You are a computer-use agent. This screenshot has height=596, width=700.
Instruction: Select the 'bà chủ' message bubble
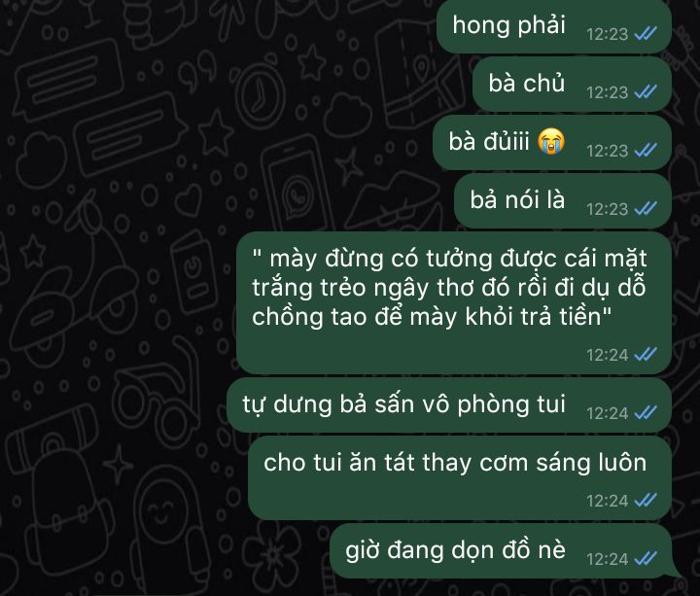tap(573, 84)
